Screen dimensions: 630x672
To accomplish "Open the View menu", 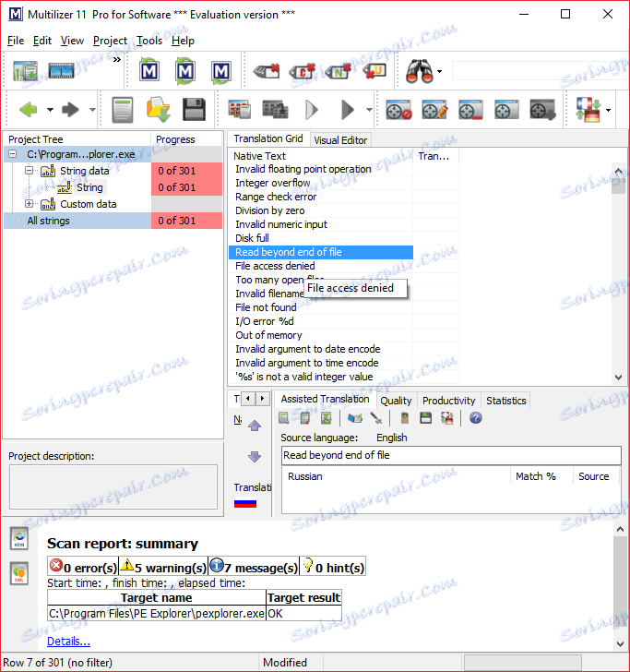I will pos(72,41).
